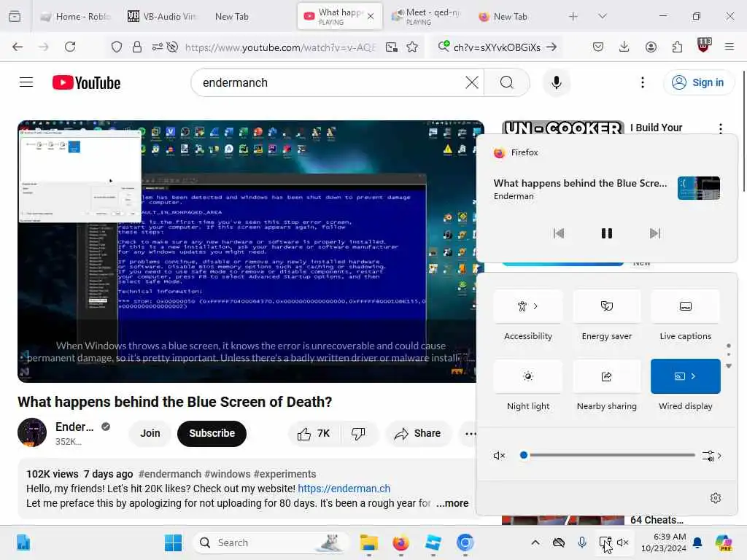Switch to Meet tab
Image resolution: width=747 pixels, height=560 pixels.
[425, 17]
